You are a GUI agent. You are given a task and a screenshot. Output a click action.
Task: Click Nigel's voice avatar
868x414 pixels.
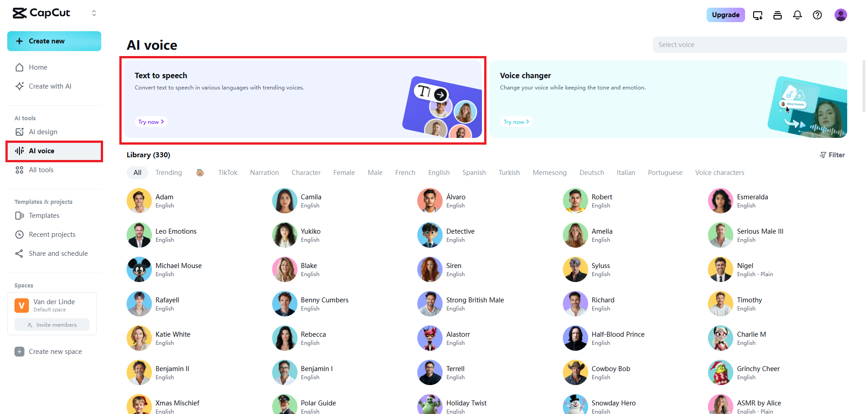point(721,269)
